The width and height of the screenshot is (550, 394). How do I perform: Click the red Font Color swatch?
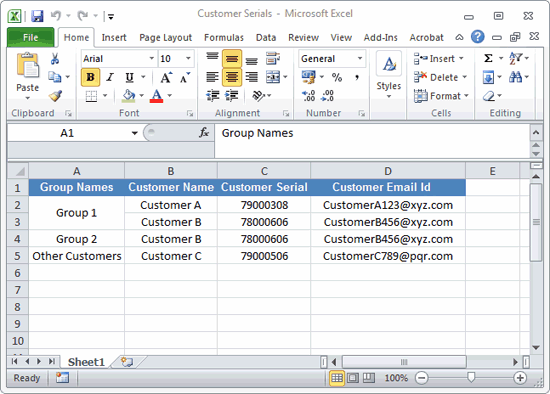[157, 95]
